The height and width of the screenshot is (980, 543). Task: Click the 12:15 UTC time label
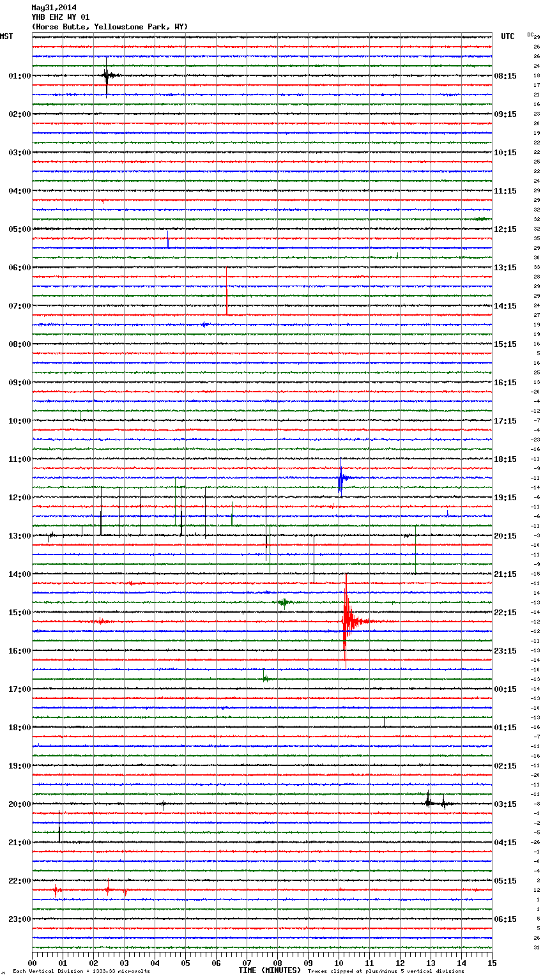click(505, 229)
